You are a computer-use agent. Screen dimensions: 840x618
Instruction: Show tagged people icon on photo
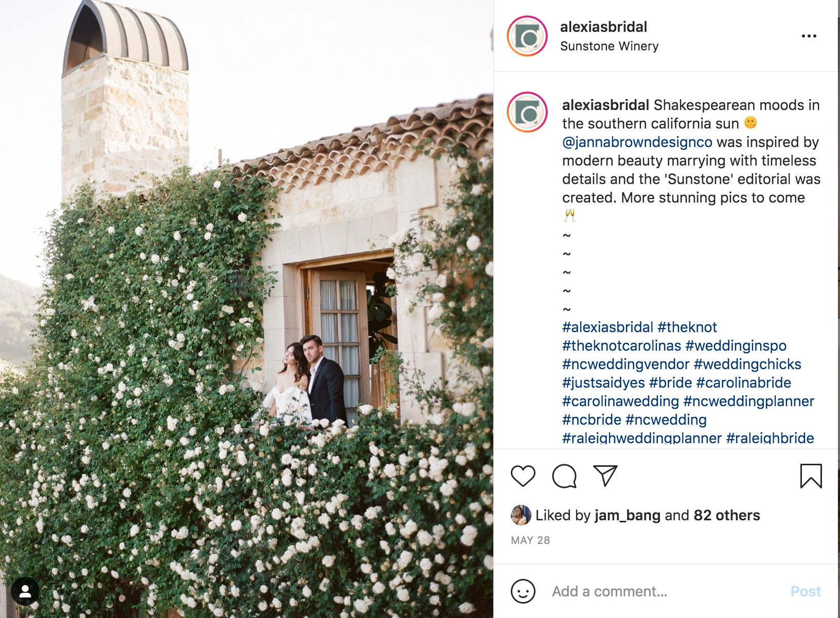pyautogui.click(x=25, y=591)
